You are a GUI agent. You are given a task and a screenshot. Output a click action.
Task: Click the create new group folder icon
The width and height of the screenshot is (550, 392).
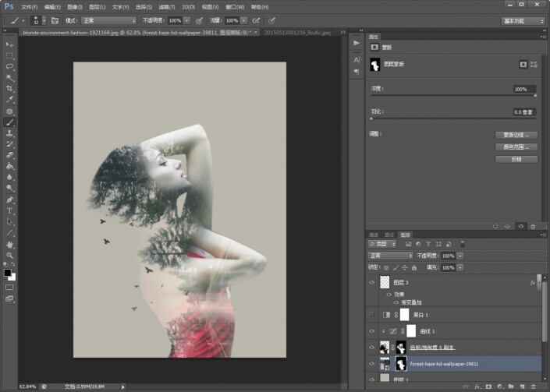(510, 386)
